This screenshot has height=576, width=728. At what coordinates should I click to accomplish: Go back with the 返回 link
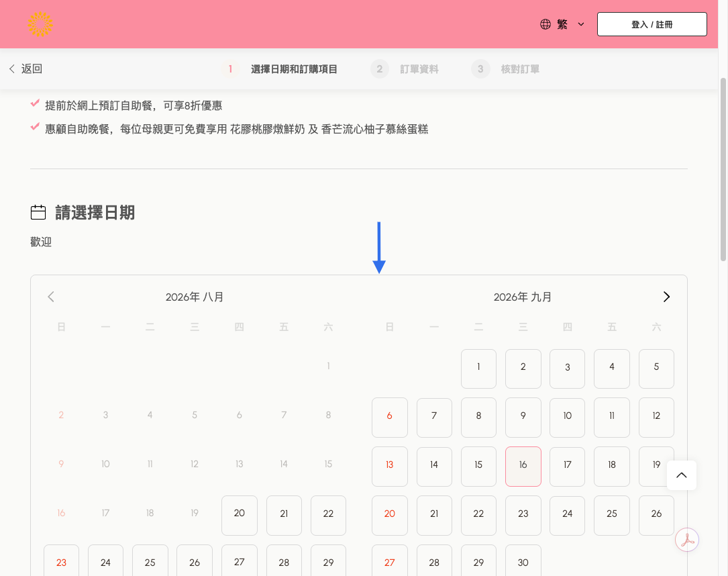(25, 68)
